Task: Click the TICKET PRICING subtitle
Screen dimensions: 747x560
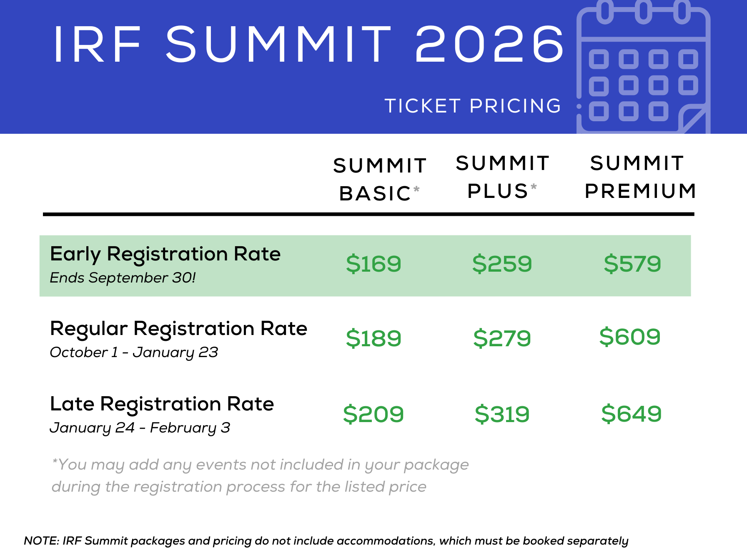Action: [473, 106]
